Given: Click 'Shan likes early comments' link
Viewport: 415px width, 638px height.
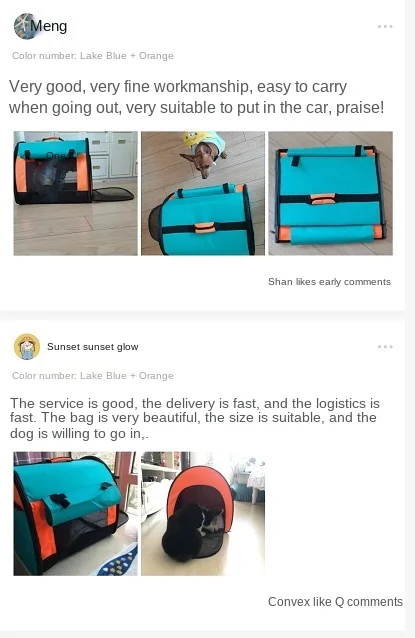Looking at the screenshot, I should 329,282.
